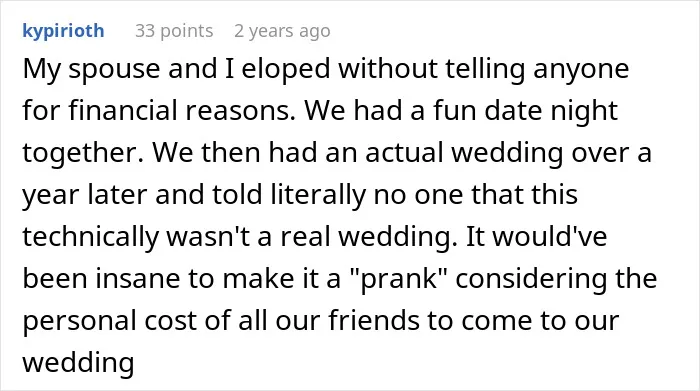This screenshot has height=391, width=700.
Task: Click the 33 points score label
Action: (x=174, y=31)
